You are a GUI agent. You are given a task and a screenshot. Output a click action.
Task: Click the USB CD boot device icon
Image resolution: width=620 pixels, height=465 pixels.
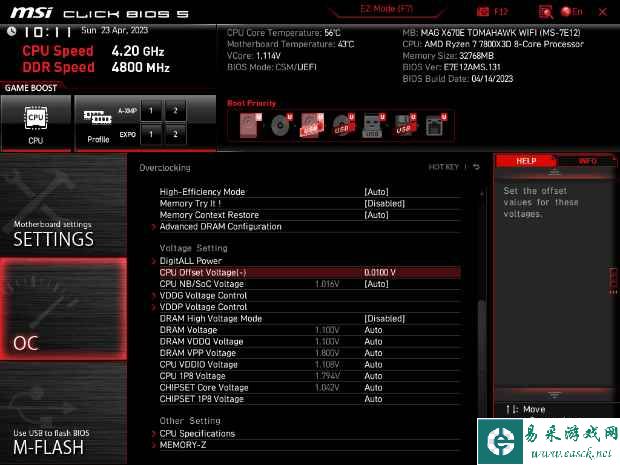click(x=343, y=125)
